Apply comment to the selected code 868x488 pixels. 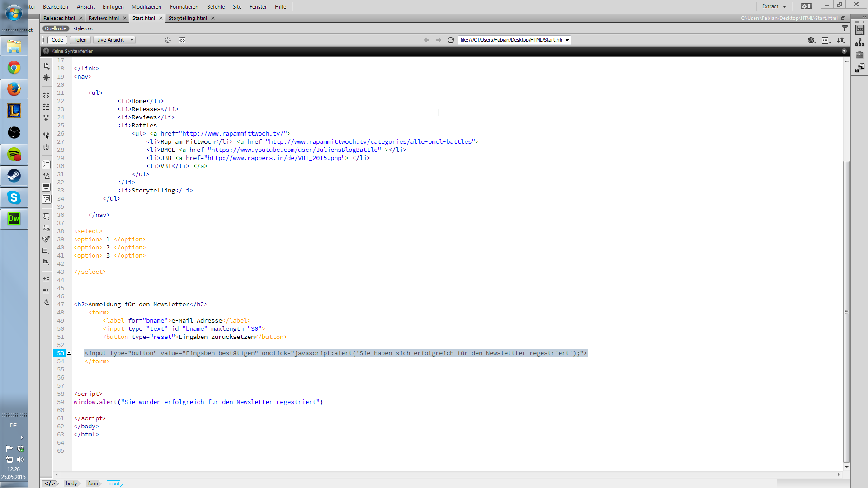click(46, 216)
